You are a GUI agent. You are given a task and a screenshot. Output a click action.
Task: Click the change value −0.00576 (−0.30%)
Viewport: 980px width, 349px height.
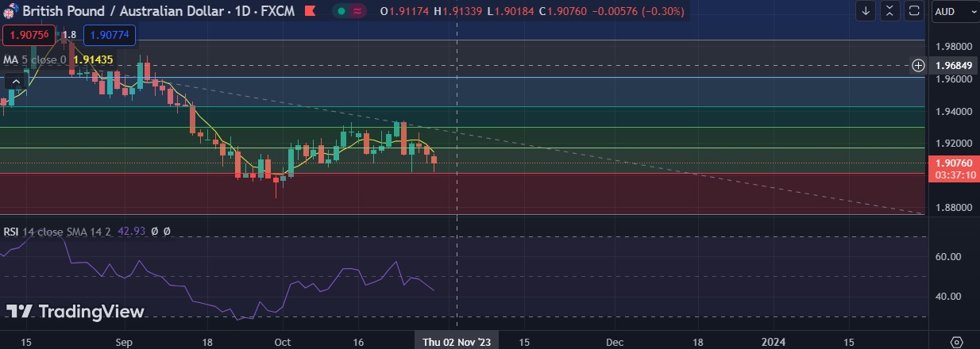coord(638,11)
